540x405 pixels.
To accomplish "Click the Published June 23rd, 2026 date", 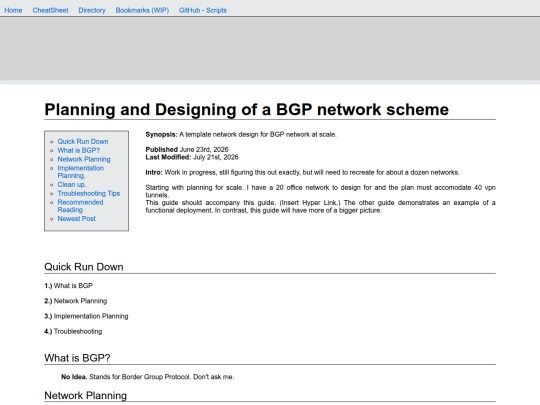I will tap(187, 149).
